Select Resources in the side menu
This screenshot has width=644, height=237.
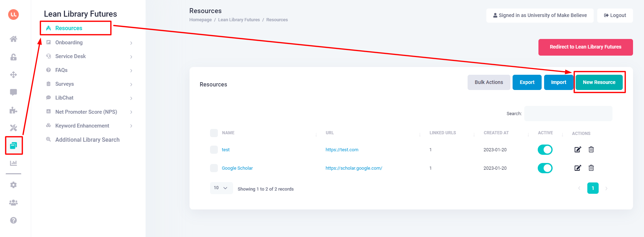pos(69,28)
